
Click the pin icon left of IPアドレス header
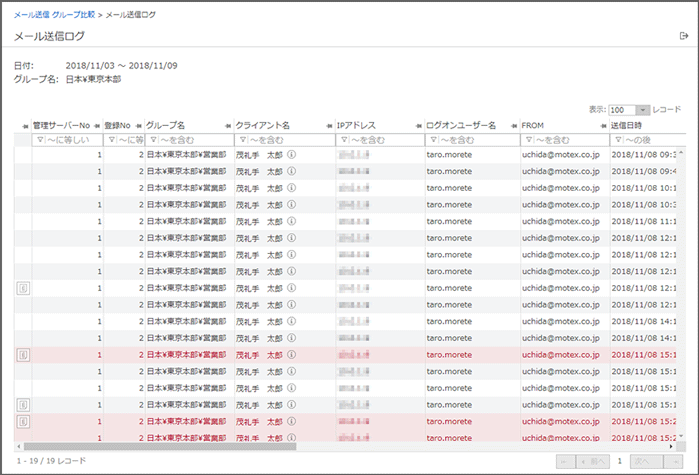pos(329,127)
